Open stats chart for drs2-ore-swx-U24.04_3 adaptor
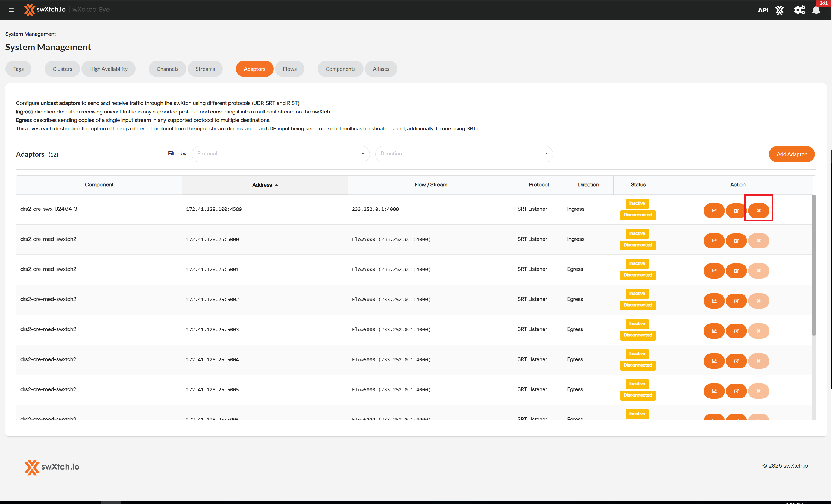This screenshot has width=832, height=504. click(x=714, y=211)
